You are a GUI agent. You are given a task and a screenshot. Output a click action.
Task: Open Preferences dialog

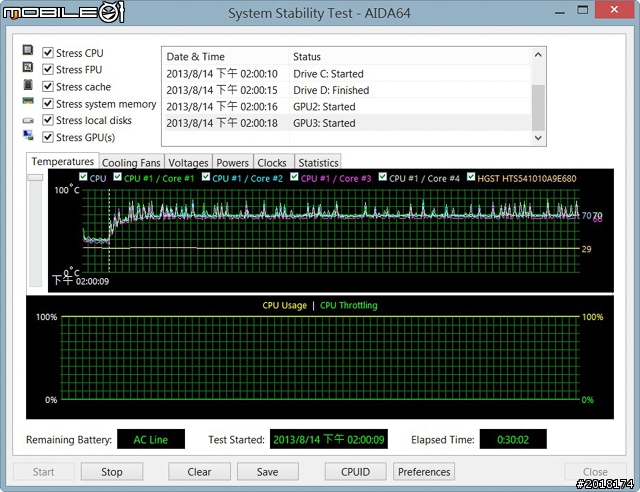pyautogui.click(x=424, y=472)
